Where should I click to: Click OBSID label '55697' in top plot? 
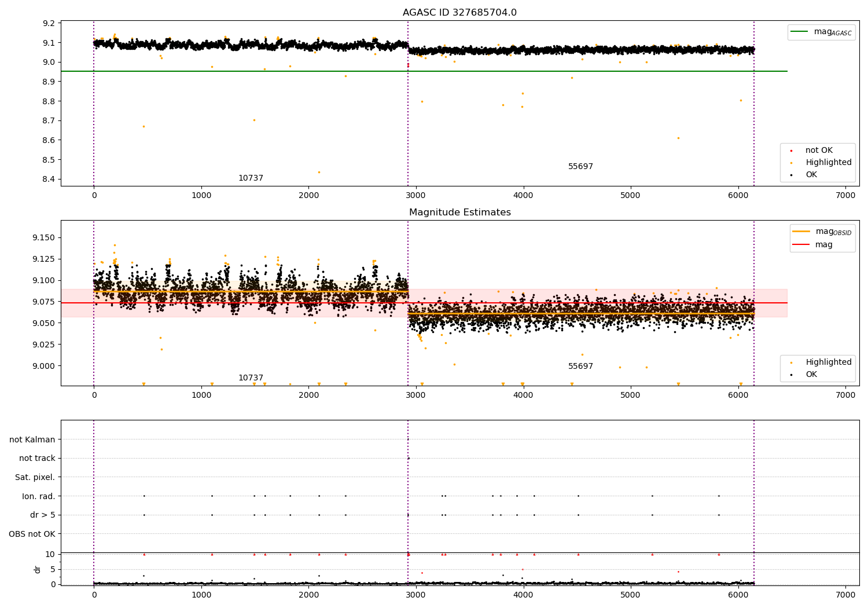point(580,167)
